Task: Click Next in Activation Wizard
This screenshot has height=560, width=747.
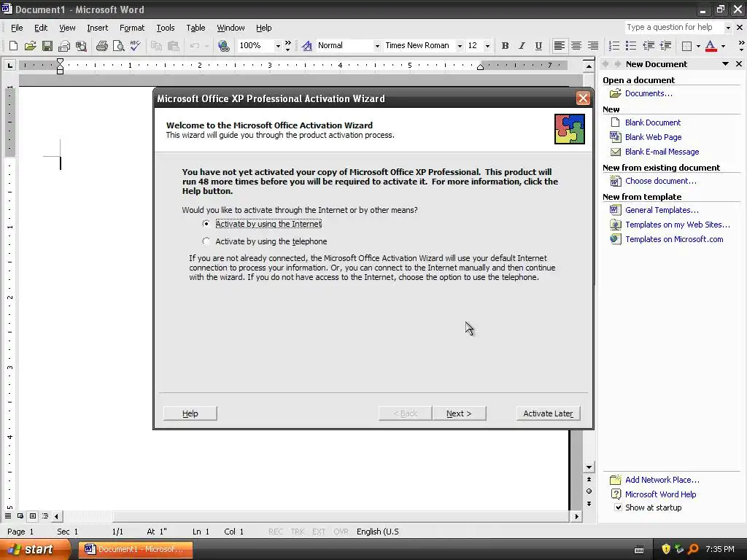Action: pyautogui.click(x=460, y=413)
